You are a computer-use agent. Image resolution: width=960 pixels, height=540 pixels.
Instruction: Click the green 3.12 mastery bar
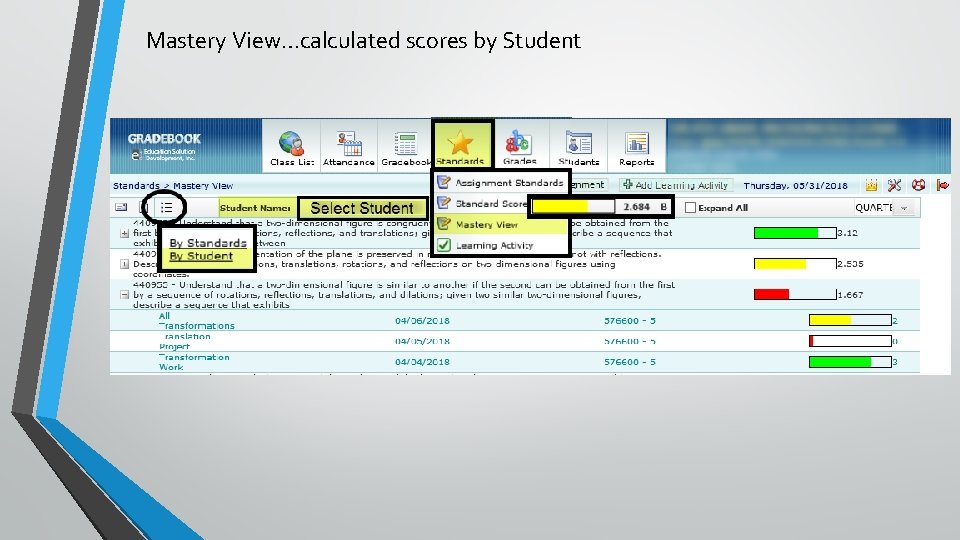(795, 233)
